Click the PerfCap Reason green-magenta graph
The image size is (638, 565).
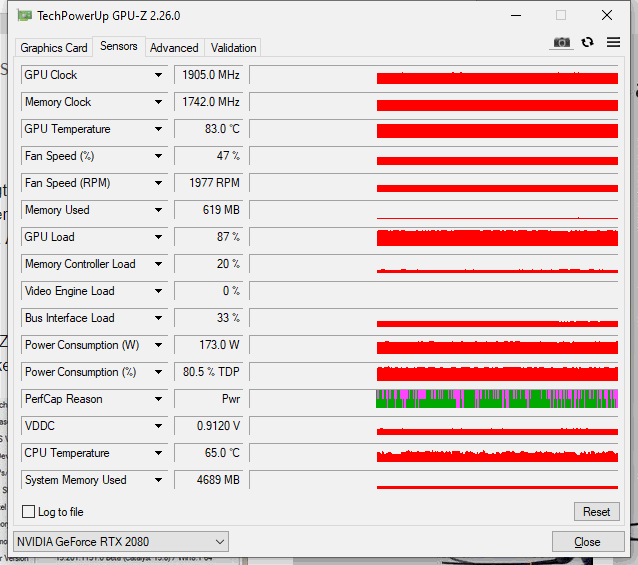click(434, 399)
